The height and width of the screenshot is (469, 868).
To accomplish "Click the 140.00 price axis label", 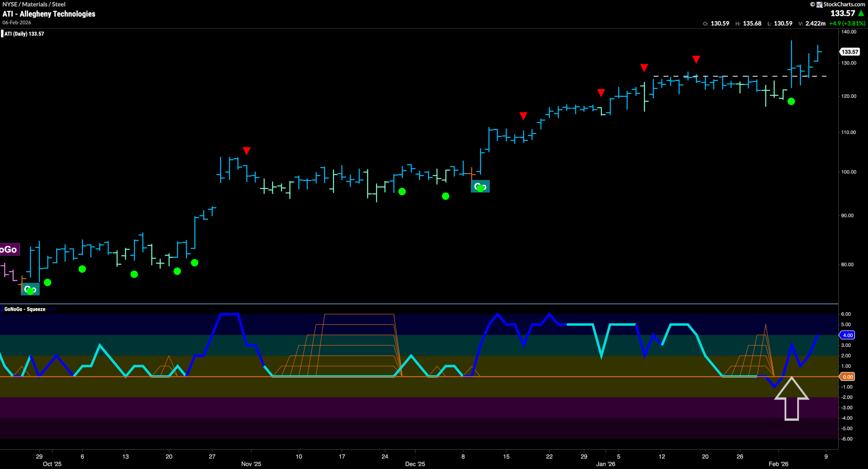I will (x=849, y=32).
